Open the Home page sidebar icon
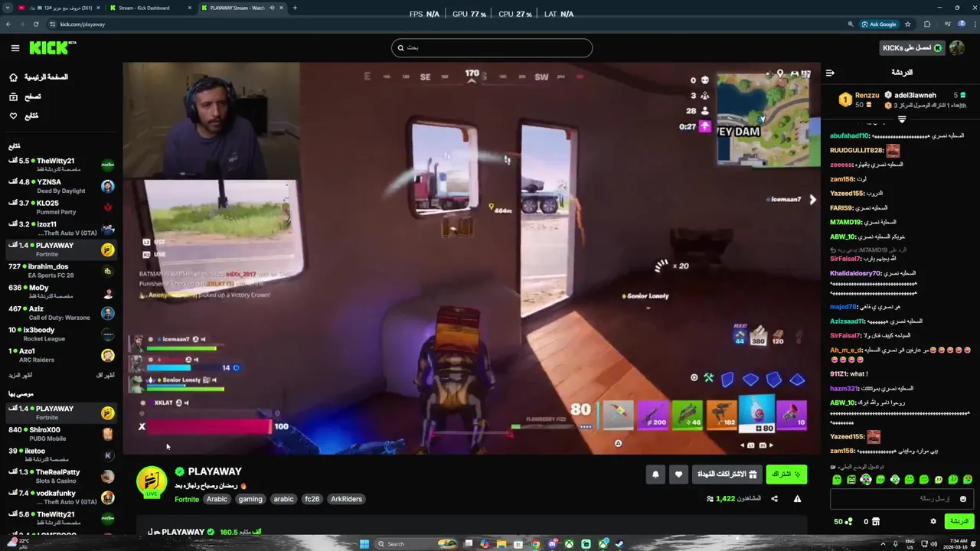 13,77
